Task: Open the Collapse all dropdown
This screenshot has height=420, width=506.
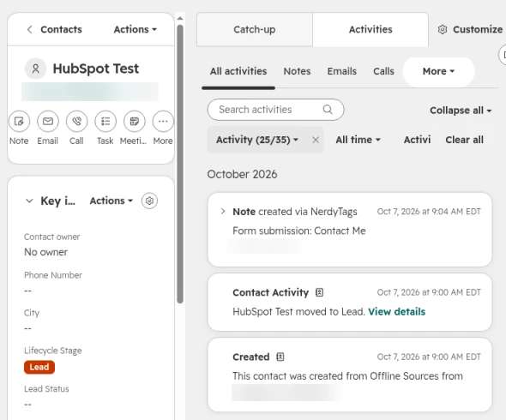Action: 461,111
